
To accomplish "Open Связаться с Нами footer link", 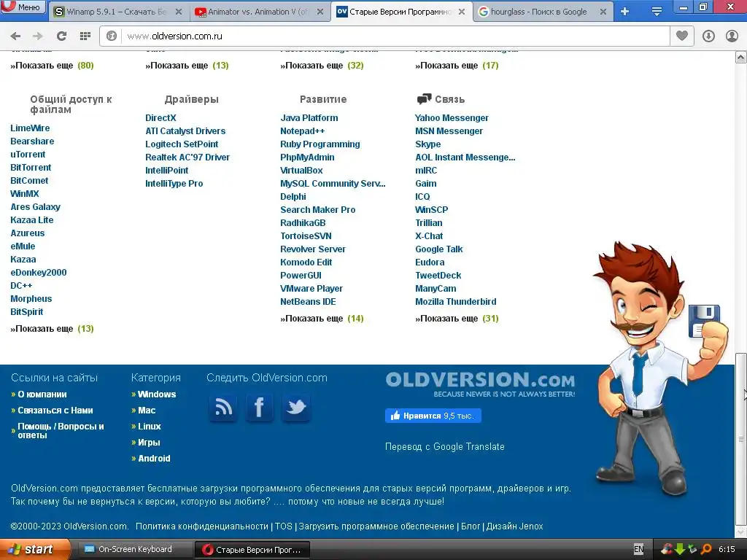I will click(x=55, y=410).
